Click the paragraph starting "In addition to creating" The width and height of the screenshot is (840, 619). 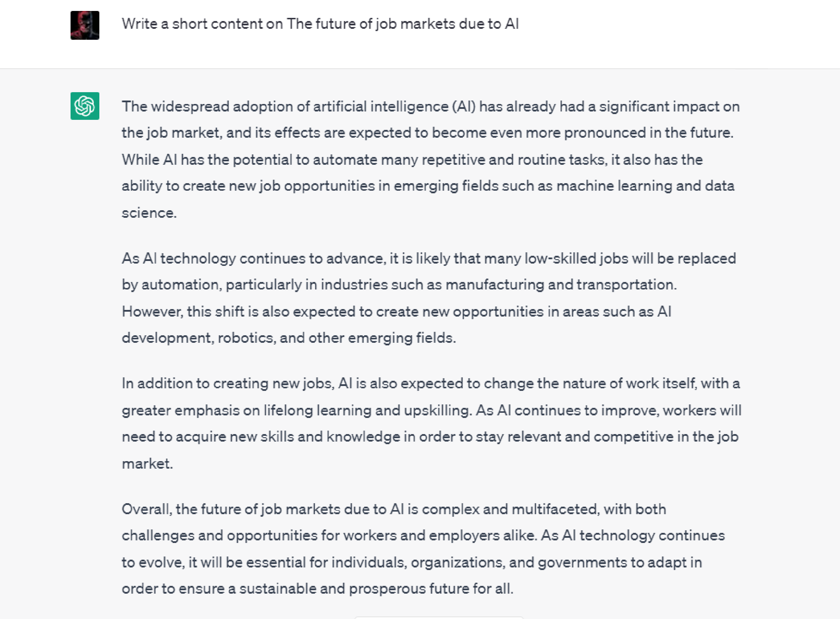431,423
